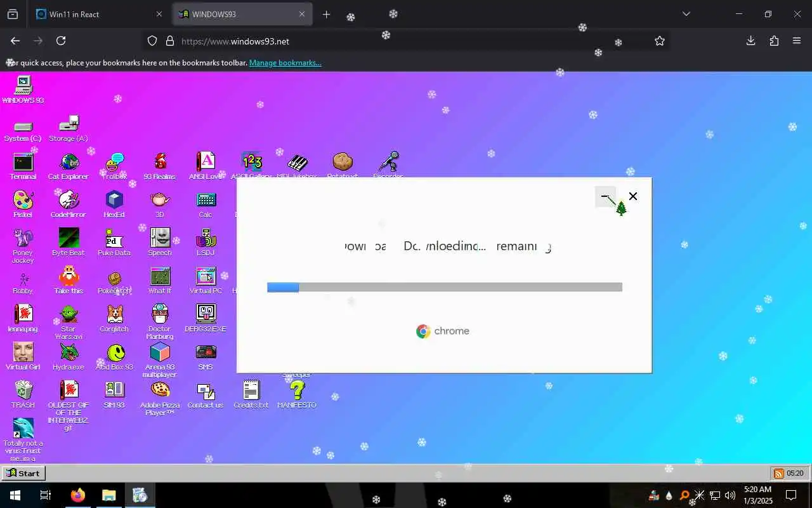Screen dimensions: 812x508
Task: Run the DERG32.EXE icon
Action: 206,319
